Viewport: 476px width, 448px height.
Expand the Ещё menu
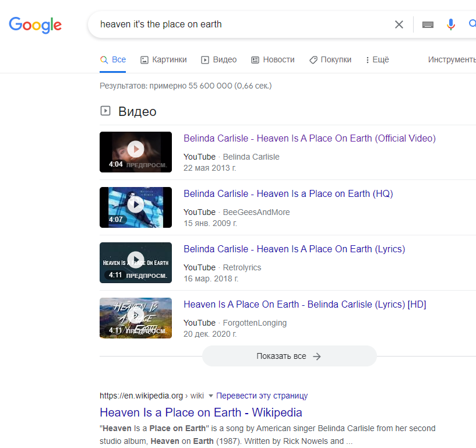(x=378, y=60)
